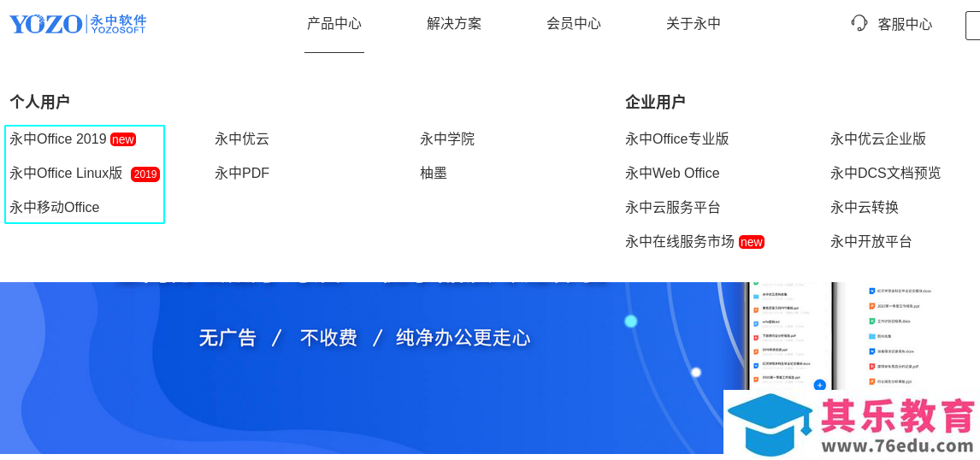This screenshot has height=460, width=980.
Task: Click the red new badge beside Office 2019
Action: tap(123, 139)
